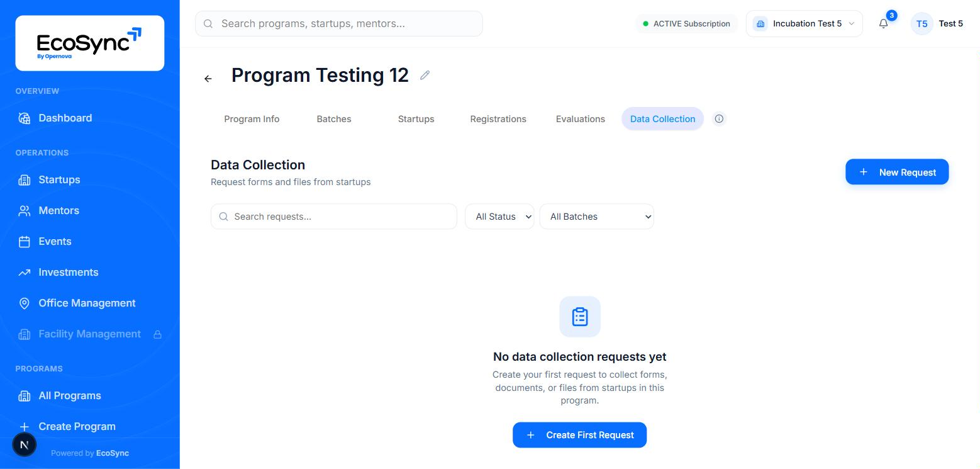Open the Registrations tab
980x469 pixels.
(x=498, y=119)
